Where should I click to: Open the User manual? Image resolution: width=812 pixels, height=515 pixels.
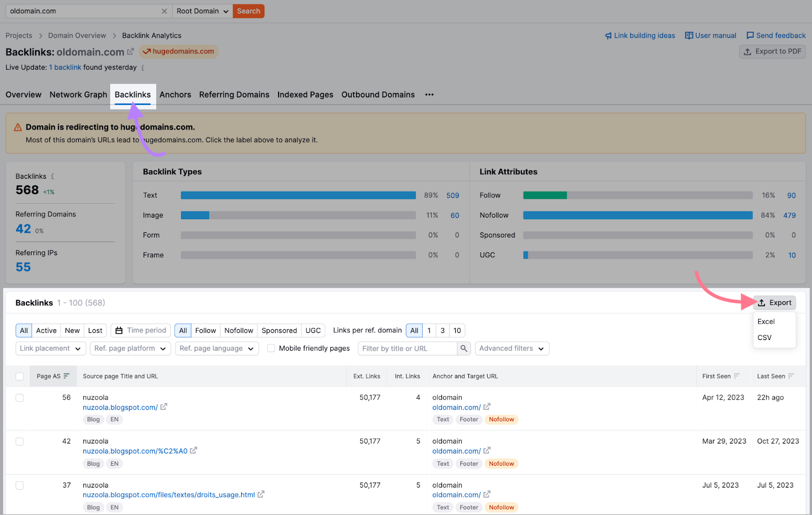coord(710,36)
